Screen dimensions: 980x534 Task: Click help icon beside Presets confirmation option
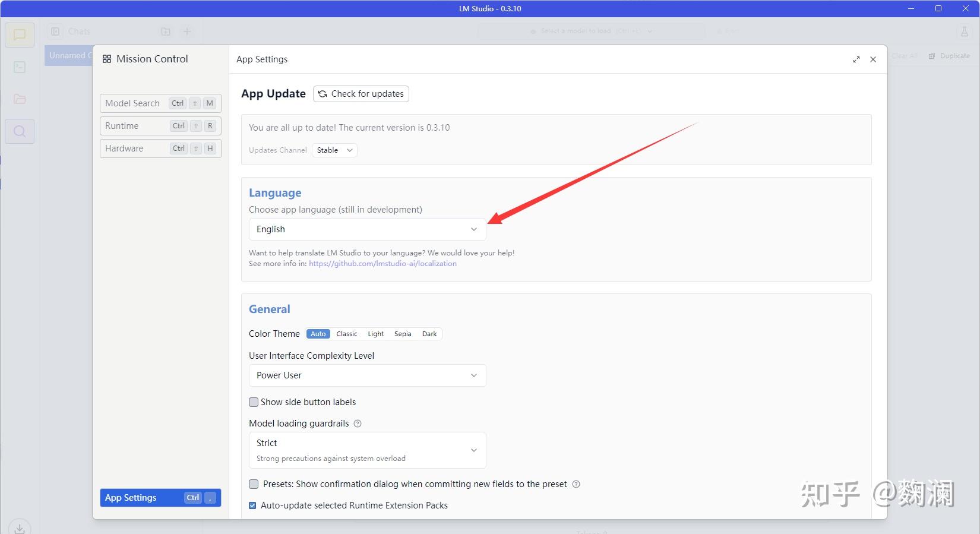pyautogui.click(x=576, y=484)
